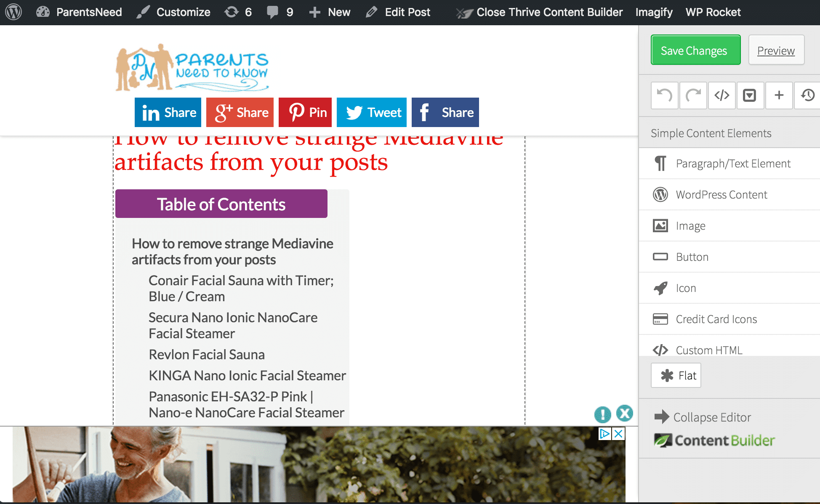Open the New content menu
The height and width of the screenshot is (504, 820).
coord(330,12)
